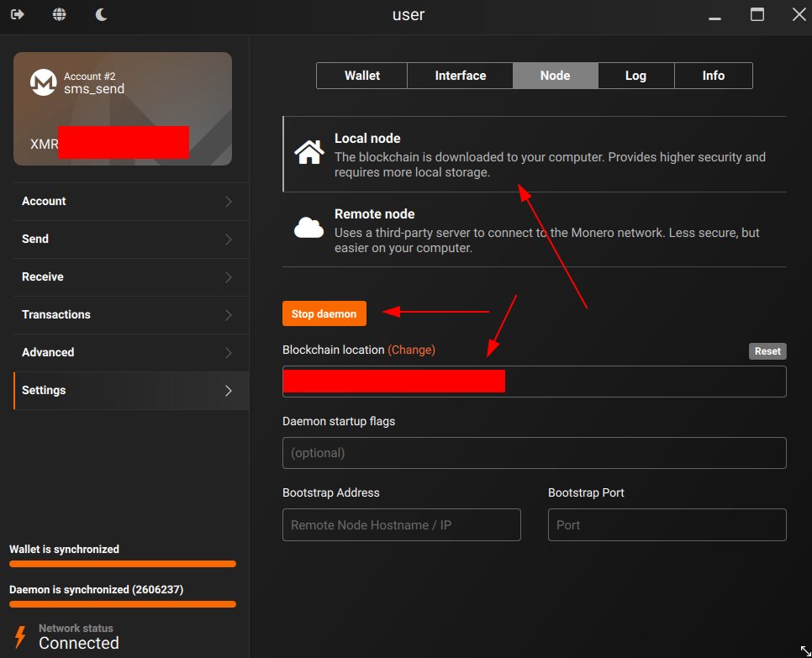Image resolution: width=812 pixels, height=658 pixels.
Task: Click the resize corner arrow icon
Action: (805, 651)
